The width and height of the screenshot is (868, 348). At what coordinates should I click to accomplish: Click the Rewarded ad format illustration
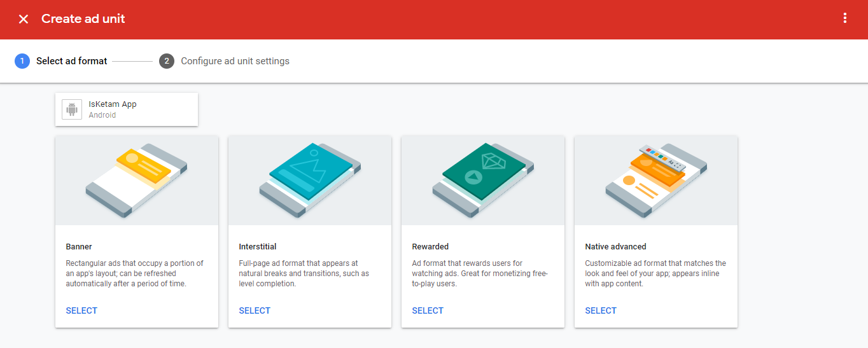(x=483, y=180)
